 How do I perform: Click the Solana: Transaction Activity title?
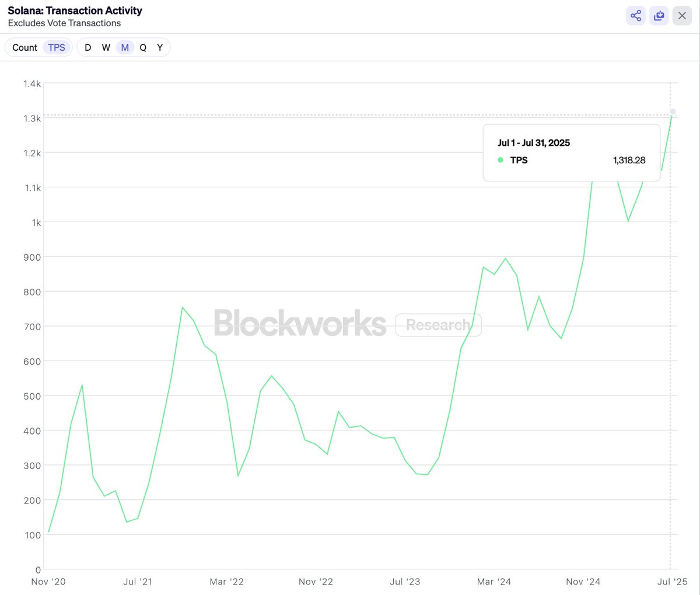[75, 10]
